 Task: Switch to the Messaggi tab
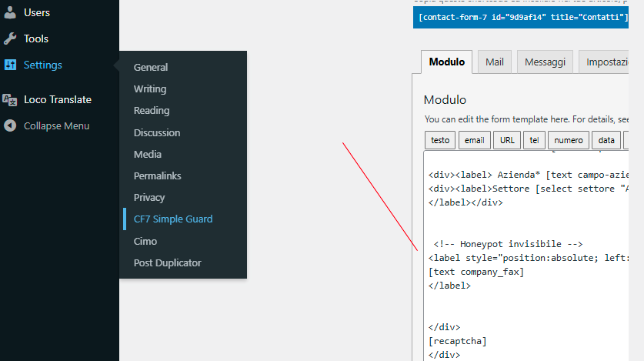pos(545,62)
